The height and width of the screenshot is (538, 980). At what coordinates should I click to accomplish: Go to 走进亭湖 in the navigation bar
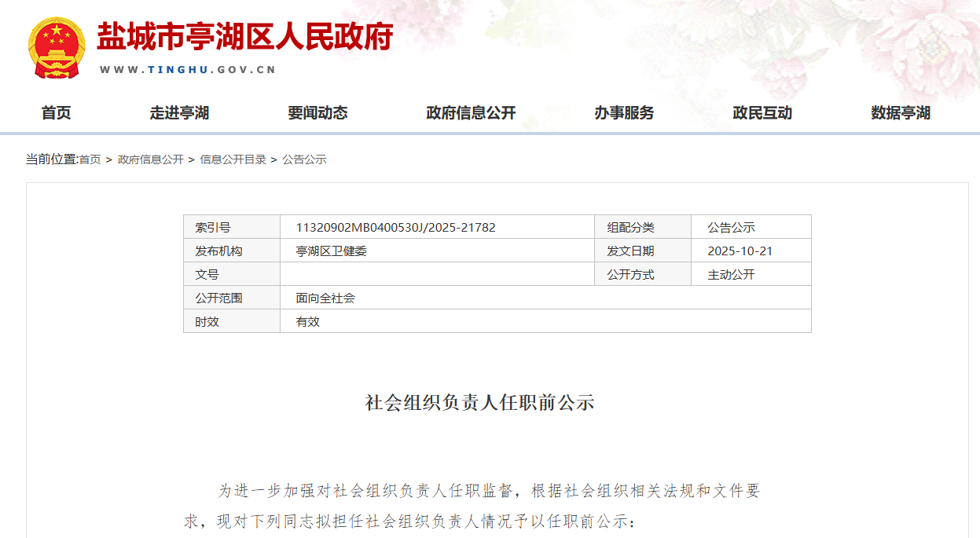click(179, 113)
